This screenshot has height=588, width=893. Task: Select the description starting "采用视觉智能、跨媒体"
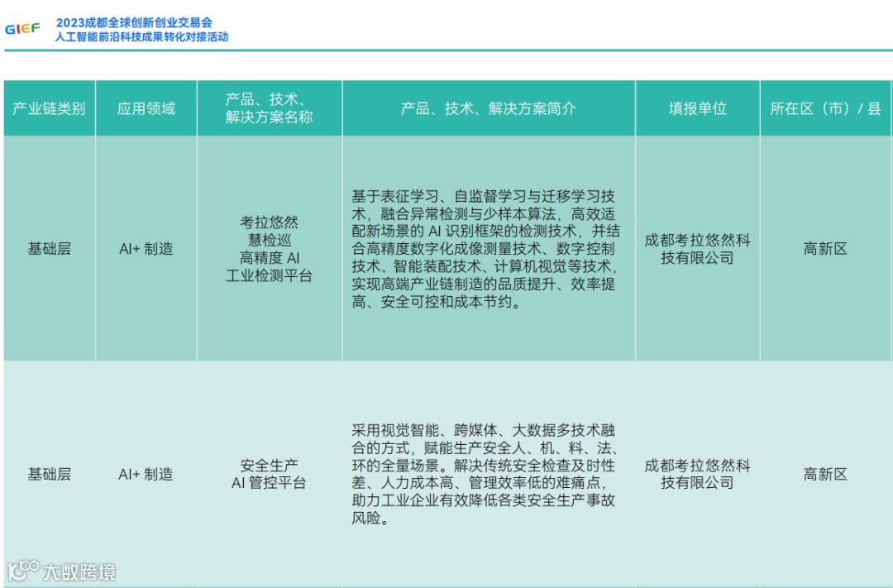click(x=485, y=474)
